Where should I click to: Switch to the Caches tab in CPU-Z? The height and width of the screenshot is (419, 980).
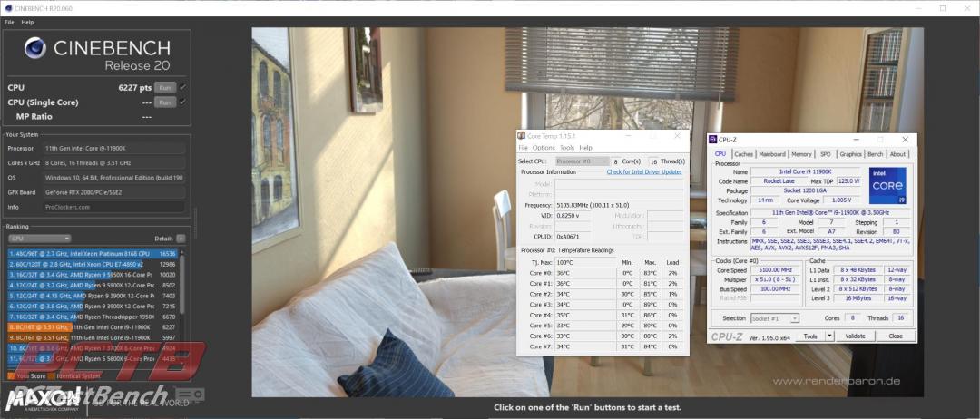(x=743, y=154)
